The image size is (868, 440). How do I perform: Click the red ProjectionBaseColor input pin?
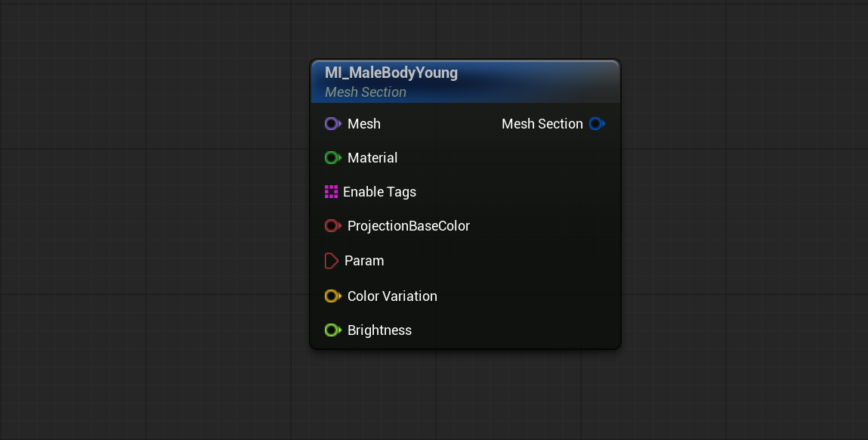pyautogui.click(x=332, y=225)
